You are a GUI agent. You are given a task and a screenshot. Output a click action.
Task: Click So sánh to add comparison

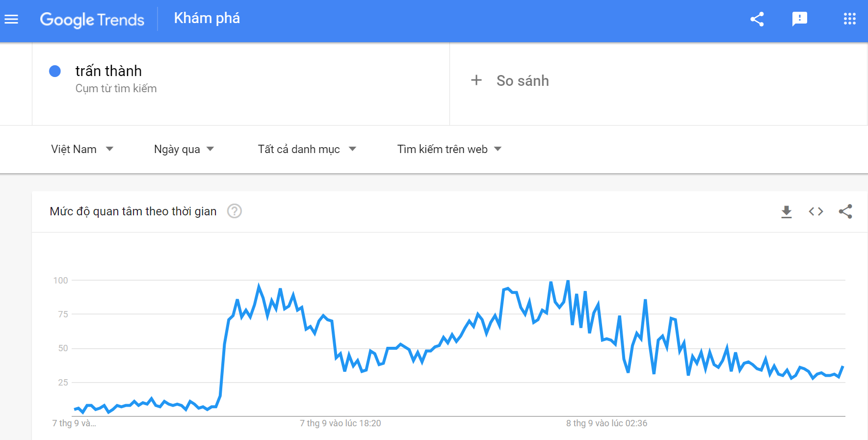click(523, 80)
